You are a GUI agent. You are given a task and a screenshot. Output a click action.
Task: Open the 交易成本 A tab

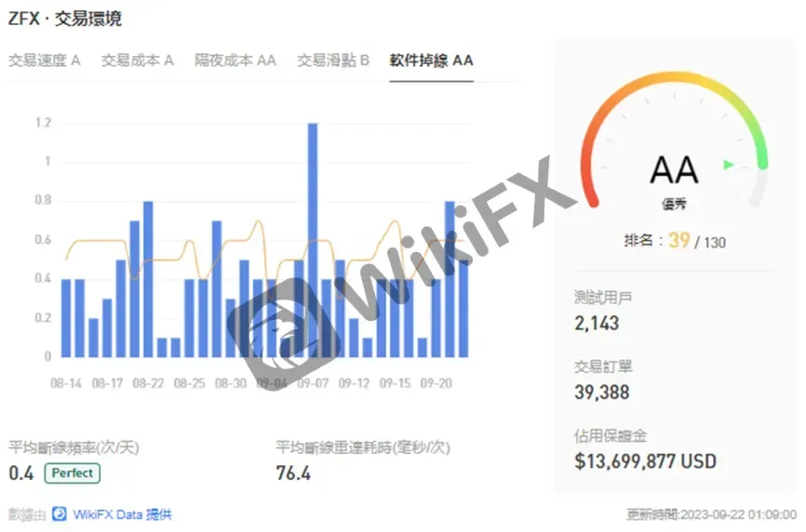point(137,60)
